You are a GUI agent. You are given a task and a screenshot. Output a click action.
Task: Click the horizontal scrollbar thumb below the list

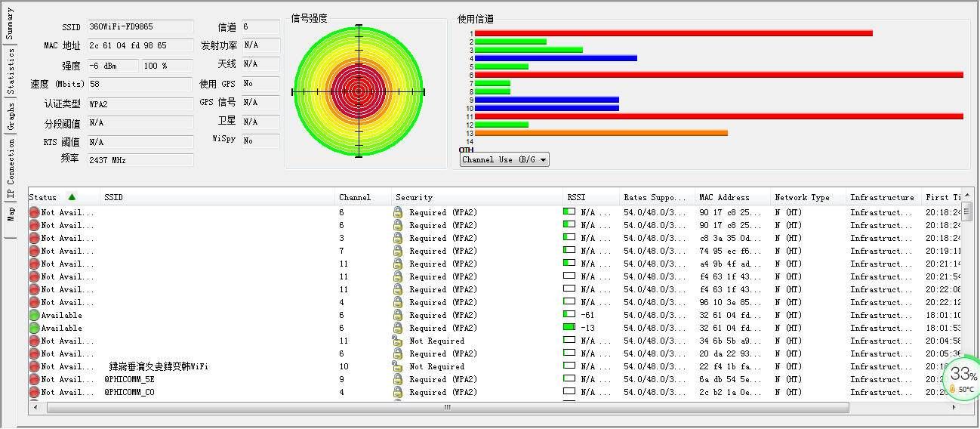click(x=447, y=408)
